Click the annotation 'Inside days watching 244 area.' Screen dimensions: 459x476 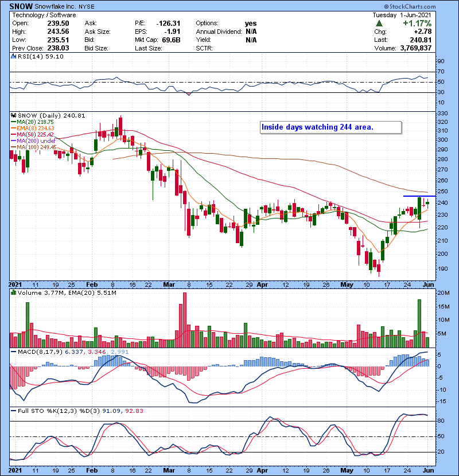317,127
